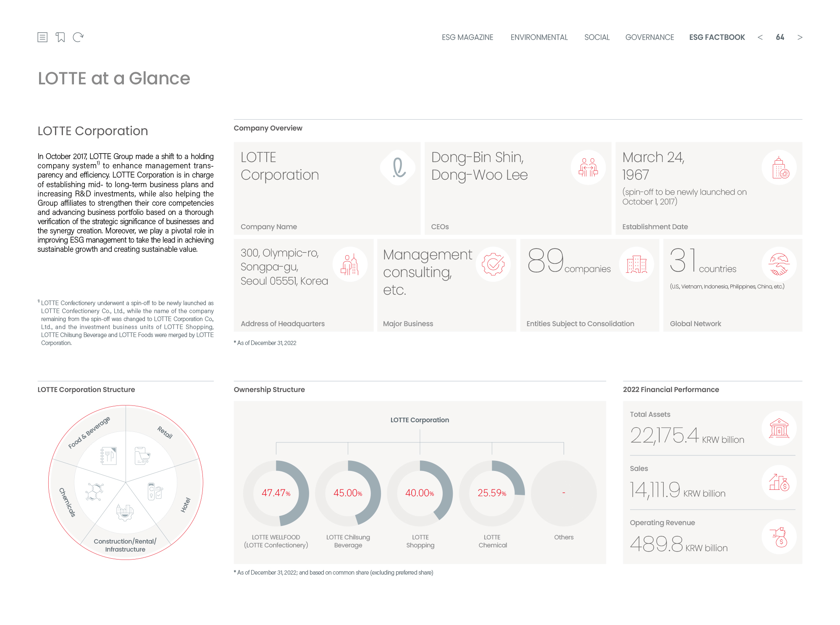Viewport: 840px width, 625px height.
Task: Click the 'LOTTE Corporation Structure' heading
Action: point(86,390)
